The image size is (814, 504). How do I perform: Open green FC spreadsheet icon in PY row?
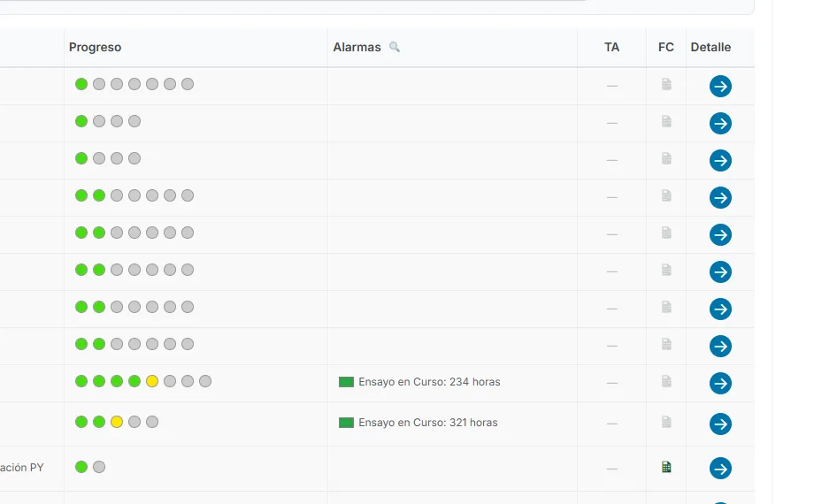[x=666, y=467]
